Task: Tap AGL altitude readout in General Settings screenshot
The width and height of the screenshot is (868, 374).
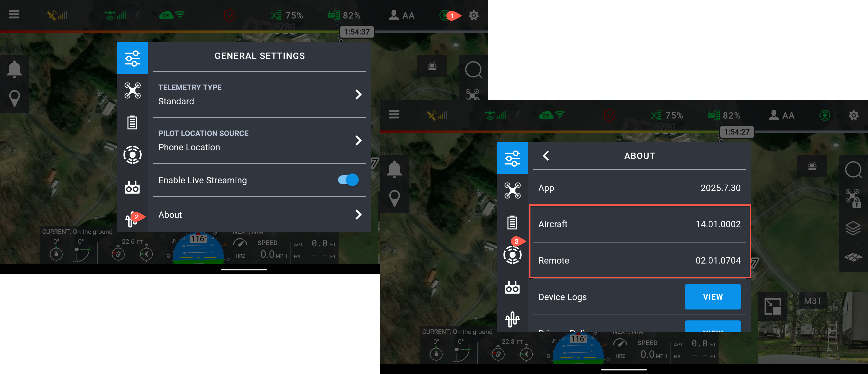Action: pyautogui.click(x=315, y=244)
